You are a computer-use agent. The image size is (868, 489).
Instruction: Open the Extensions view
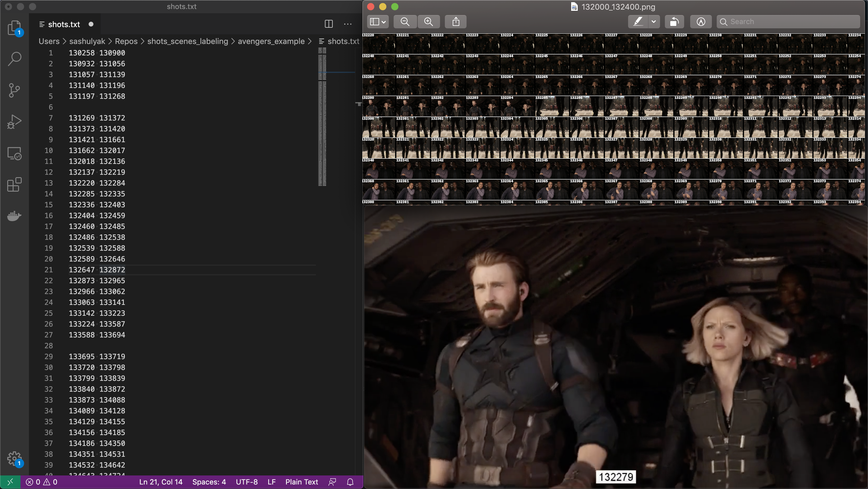click(x=14, y=185)
